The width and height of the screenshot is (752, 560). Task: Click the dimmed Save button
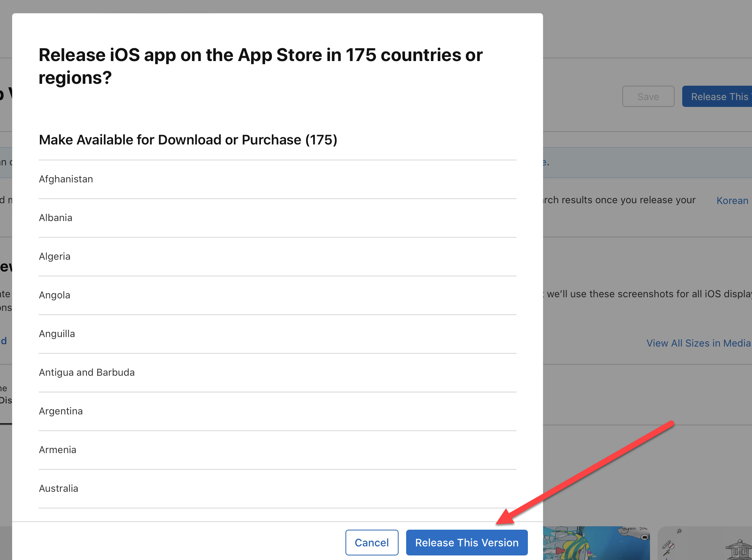[648, 97]
